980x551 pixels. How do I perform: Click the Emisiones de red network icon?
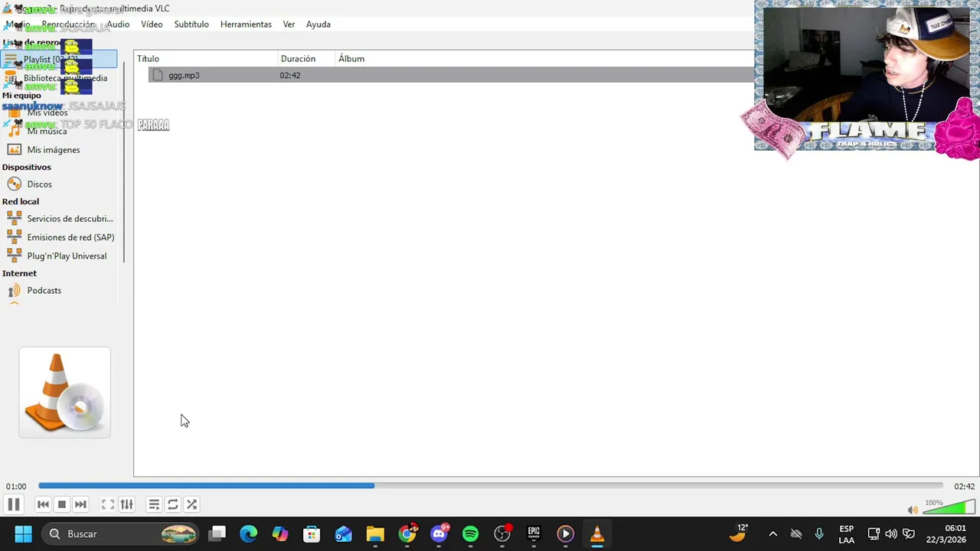tap(14, 237)
